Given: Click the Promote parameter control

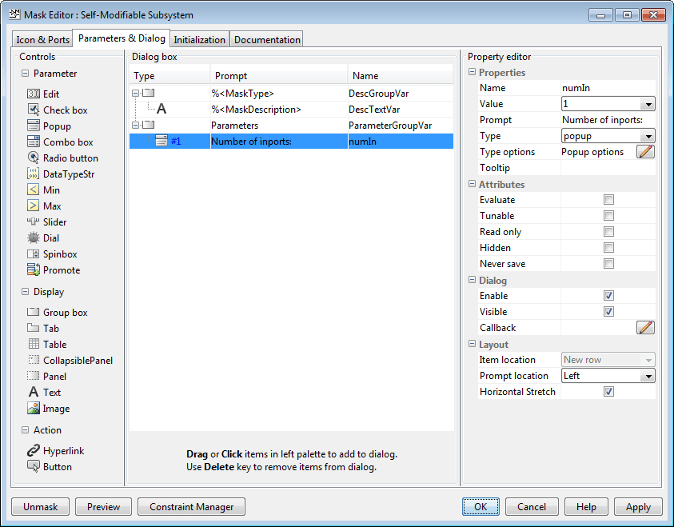Looking at the screenshot, I should click(x=54, y=270).
